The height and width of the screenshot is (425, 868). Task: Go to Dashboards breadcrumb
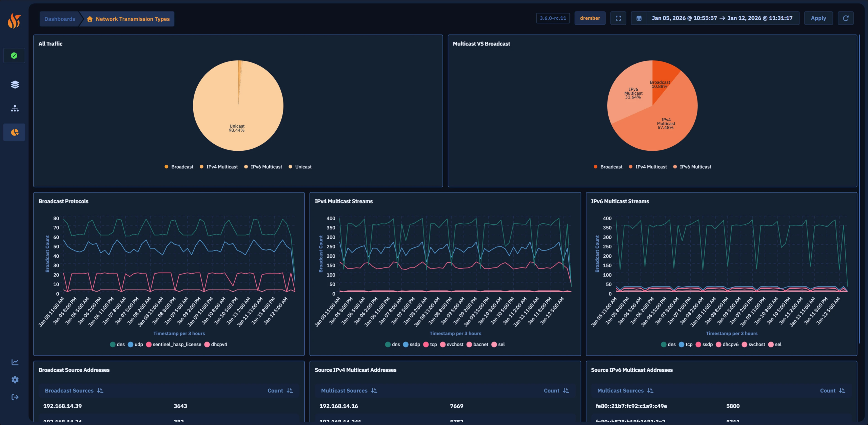[60, 19]
